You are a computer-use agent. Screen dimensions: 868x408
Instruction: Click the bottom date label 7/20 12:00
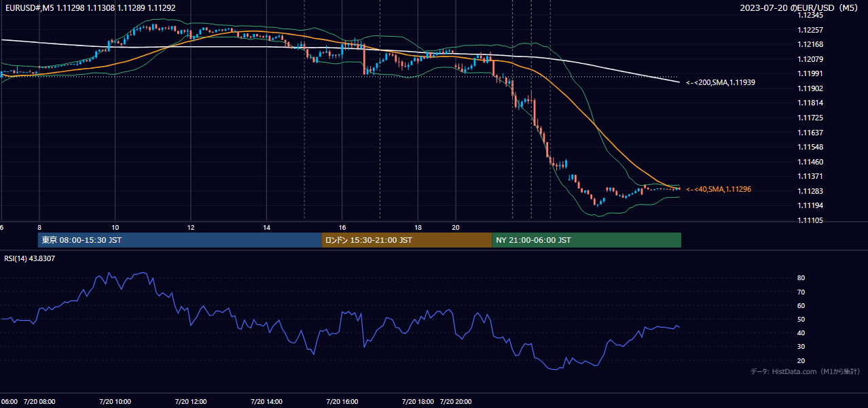click(x=191, y=402)
